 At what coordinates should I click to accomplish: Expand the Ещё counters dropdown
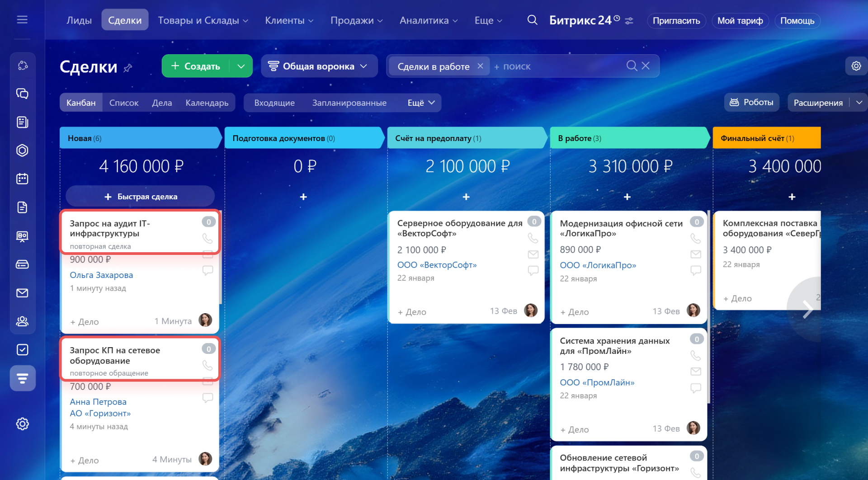[x=421, y=103]
